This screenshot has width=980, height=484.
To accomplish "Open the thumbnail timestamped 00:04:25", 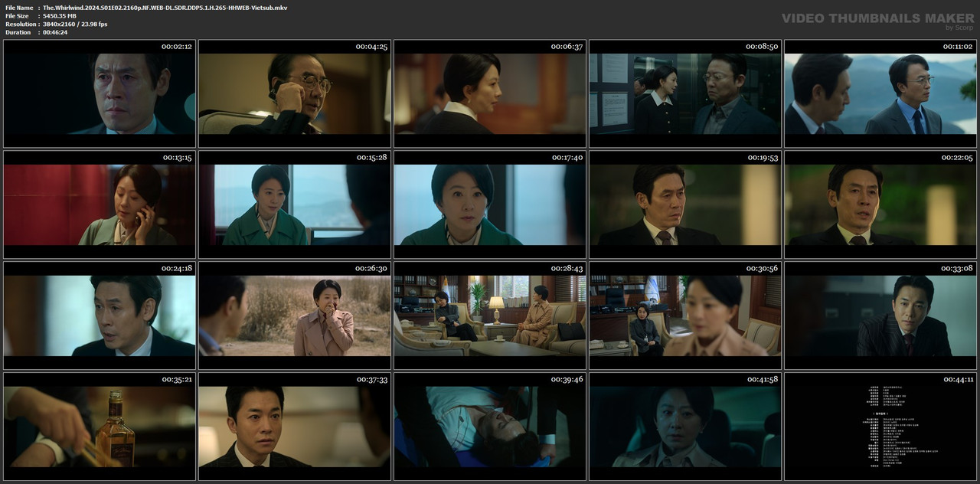I will click(x=295, y=93).
